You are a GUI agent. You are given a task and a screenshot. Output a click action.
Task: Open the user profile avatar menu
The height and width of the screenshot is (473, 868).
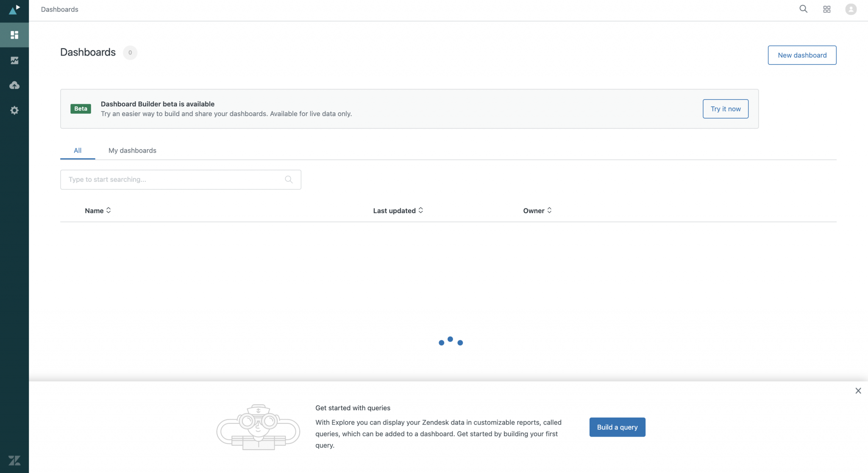pos(851,9)
